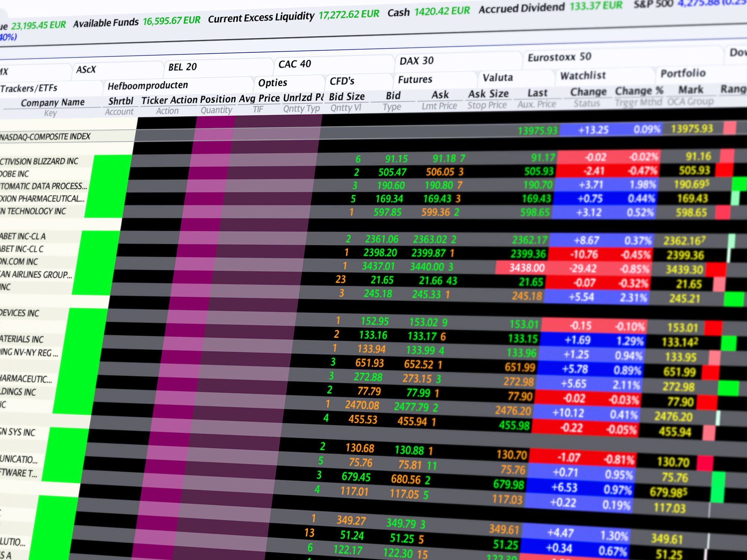Click bid price 2361.06
The width and height of the screenshot is (747, 560).
[x=381, y=239]
